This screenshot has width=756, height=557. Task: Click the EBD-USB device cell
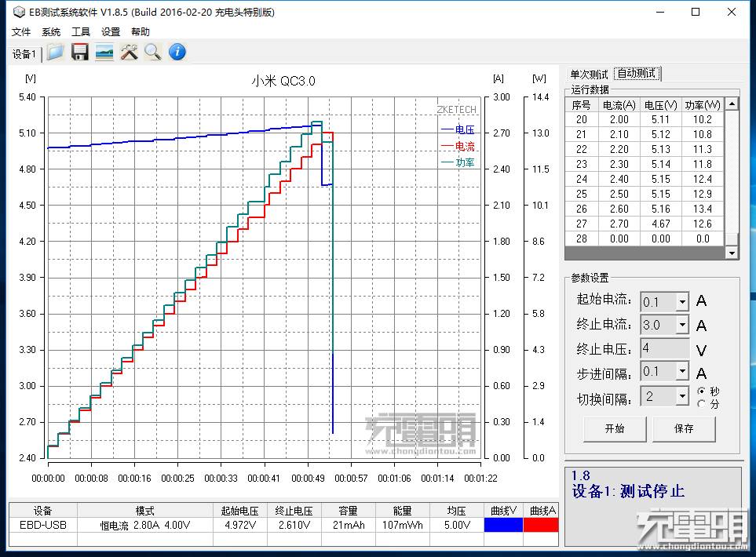click(43, 525)
